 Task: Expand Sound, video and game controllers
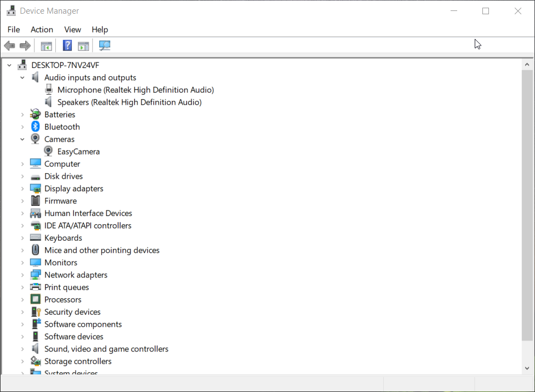click(22, 349)
